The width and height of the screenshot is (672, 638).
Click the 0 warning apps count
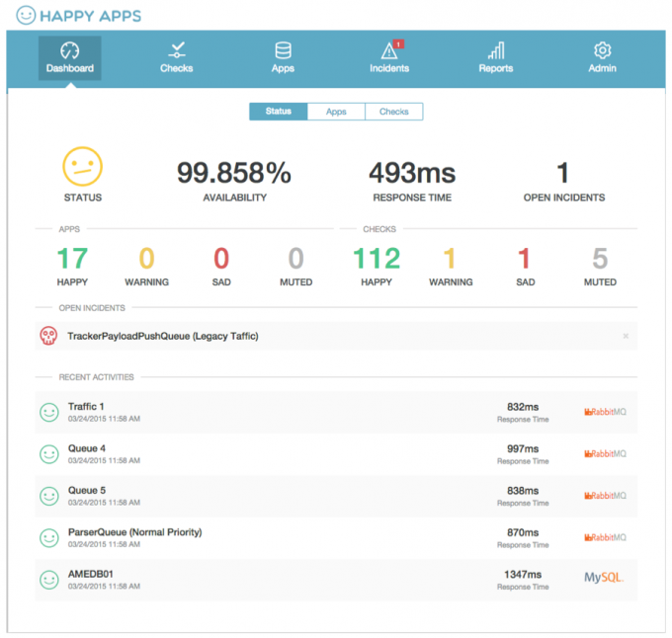click(x=146, y=259)
